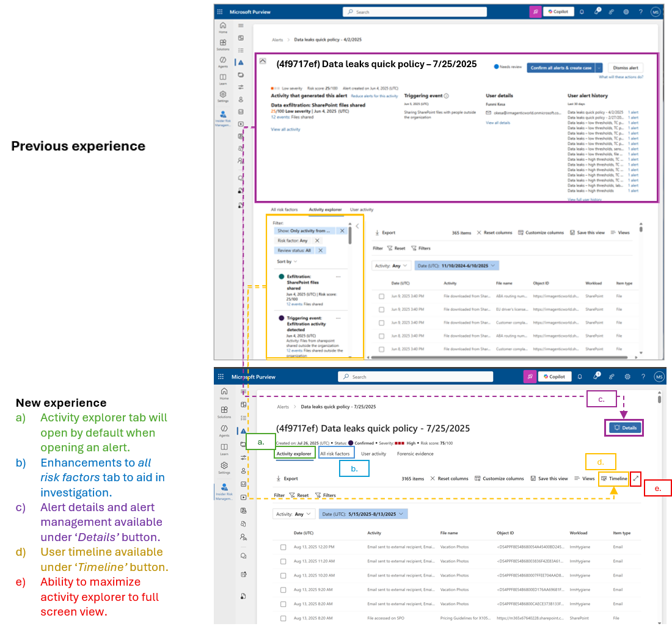
Task: Check the Aug 13, 2025 12:20 PM row
Action: point(283,547)
